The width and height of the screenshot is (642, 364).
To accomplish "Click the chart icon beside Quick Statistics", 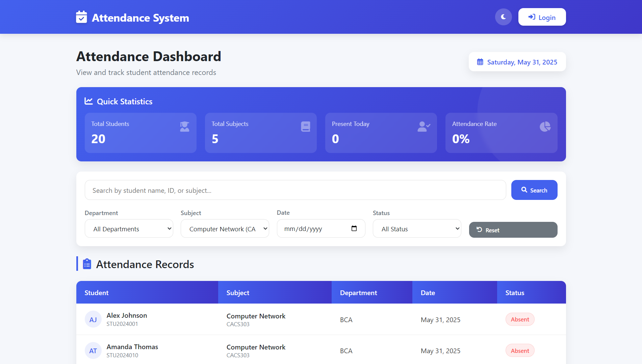I will (x=88, y=101).
